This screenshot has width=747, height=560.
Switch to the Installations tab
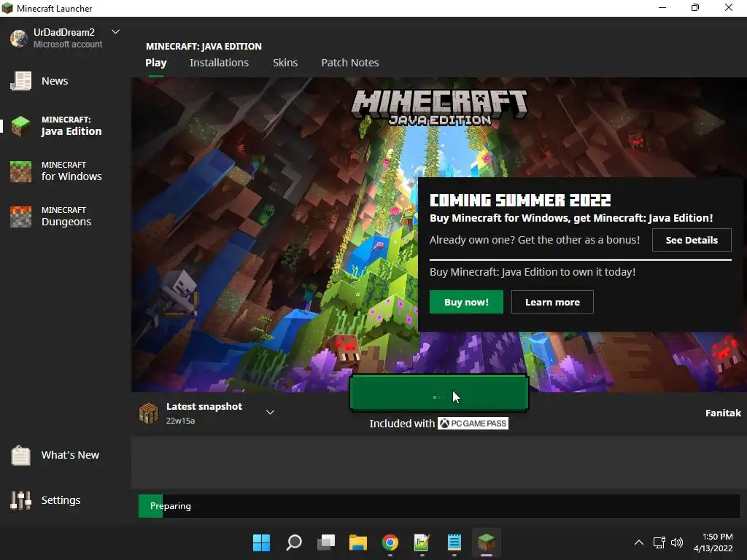[219, 63]
